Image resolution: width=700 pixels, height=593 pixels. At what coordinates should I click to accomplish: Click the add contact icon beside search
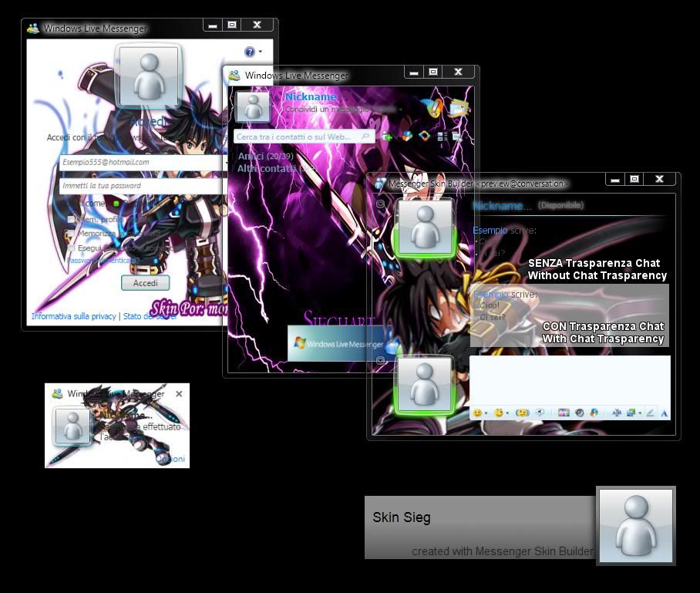[387, 136]
